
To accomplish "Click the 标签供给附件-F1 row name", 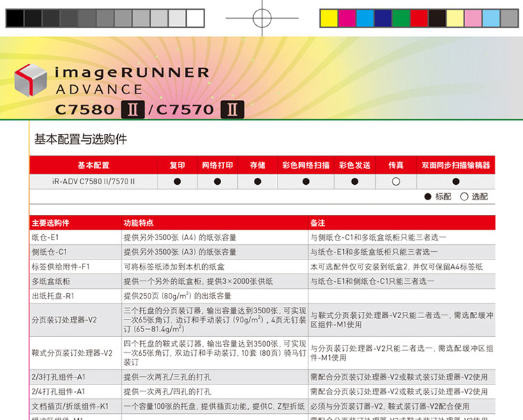I will [61, 267].
